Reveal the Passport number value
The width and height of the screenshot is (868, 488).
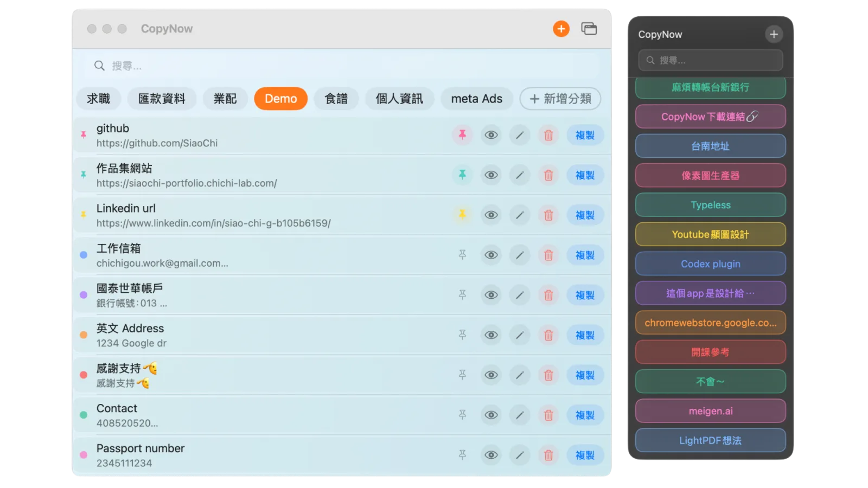tap(491, 455)
